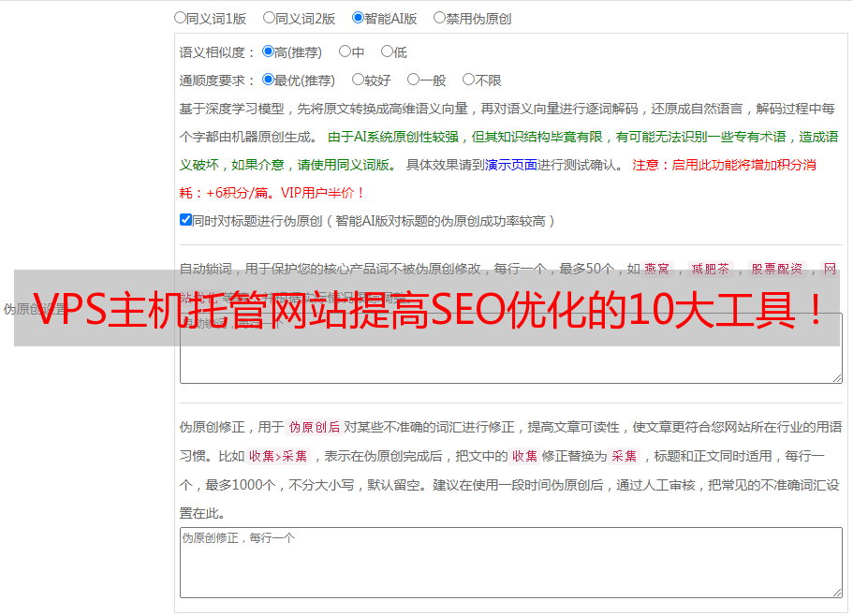Set 通顺度要求 to 一般
853x616 pixels.
[413, 80]
